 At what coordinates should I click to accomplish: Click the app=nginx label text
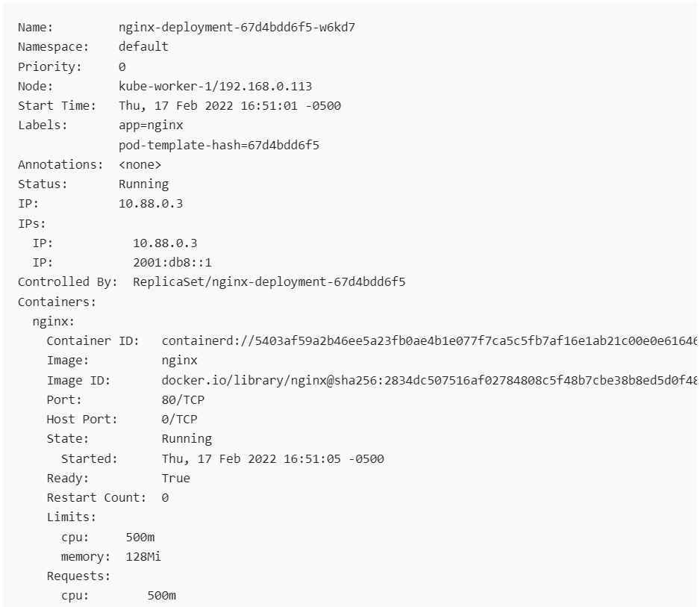(x=150, y=125)
